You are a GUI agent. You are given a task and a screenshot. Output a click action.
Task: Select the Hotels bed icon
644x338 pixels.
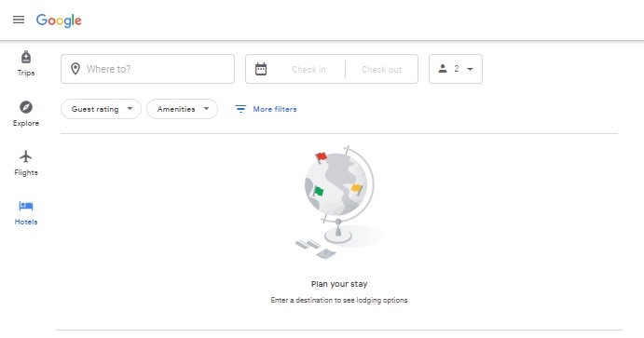(26, 206)
